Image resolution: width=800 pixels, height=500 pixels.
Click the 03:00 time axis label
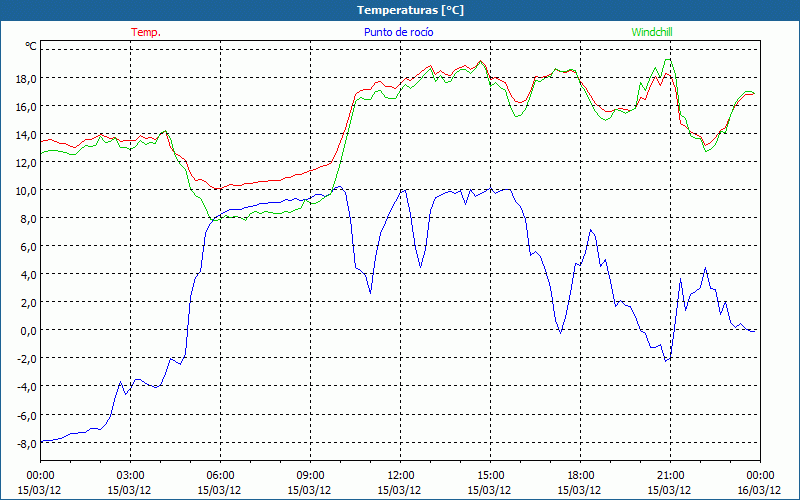point(130,476)
